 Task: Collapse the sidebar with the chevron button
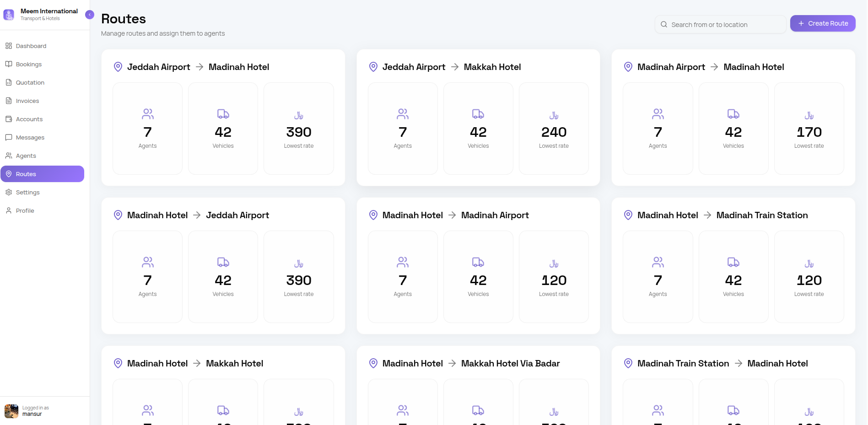tap(90, 15)
